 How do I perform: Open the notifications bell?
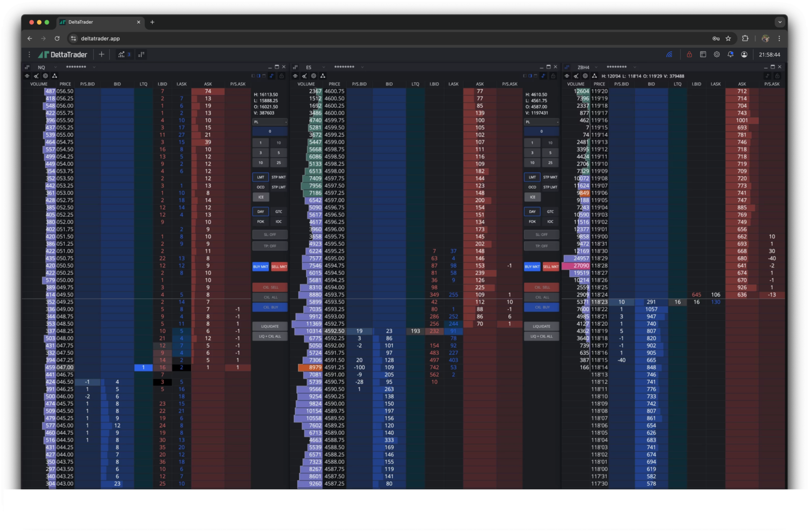point(730,55)
